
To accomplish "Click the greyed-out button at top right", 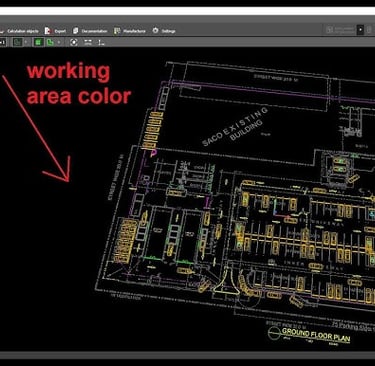I will point(340,30).
